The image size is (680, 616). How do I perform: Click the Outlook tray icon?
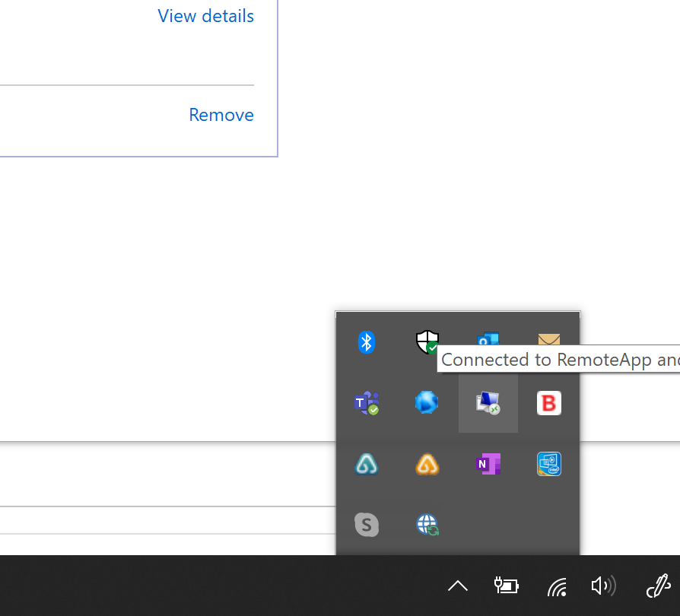coord(488,338)
